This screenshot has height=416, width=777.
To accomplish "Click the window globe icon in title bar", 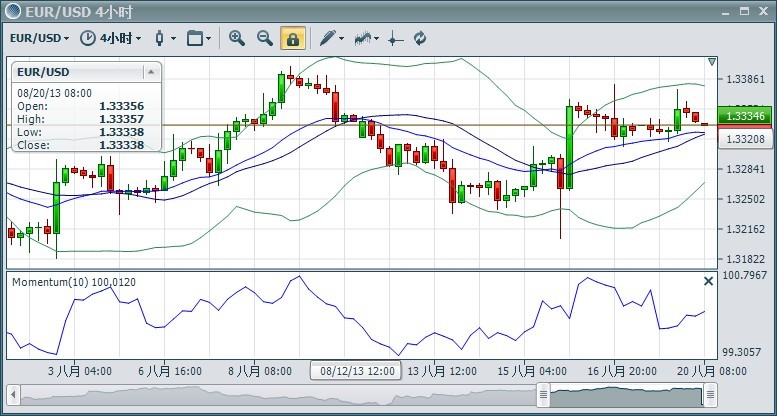I will 13,11.
